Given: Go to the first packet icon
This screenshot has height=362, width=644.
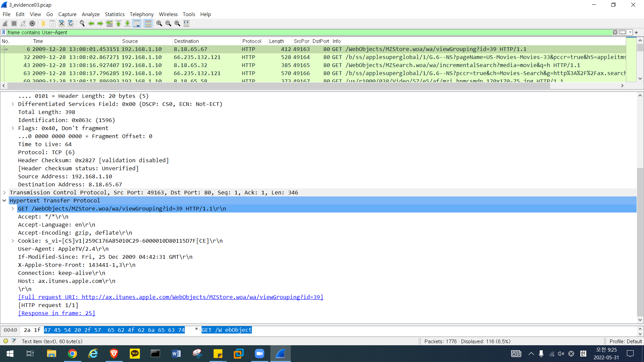Looking at the screenshot, I should (118, 23).
